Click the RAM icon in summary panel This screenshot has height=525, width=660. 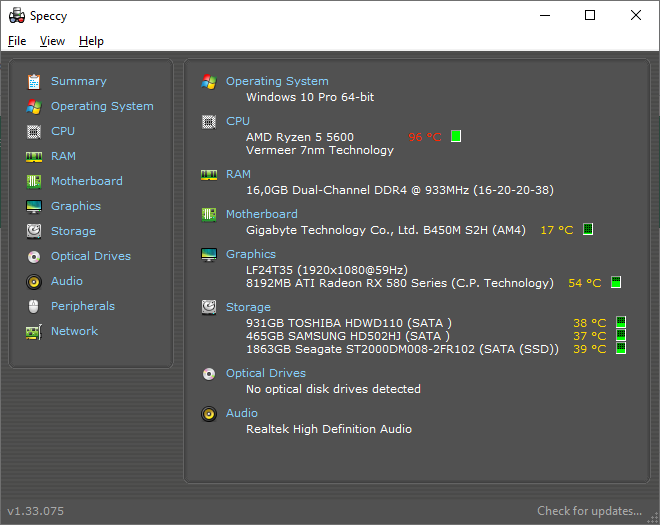209,175
